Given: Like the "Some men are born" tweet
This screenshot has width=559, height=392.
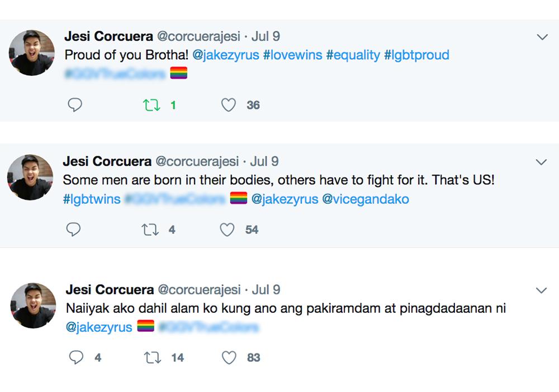Looking at the screenshot, I should (226, 230).
